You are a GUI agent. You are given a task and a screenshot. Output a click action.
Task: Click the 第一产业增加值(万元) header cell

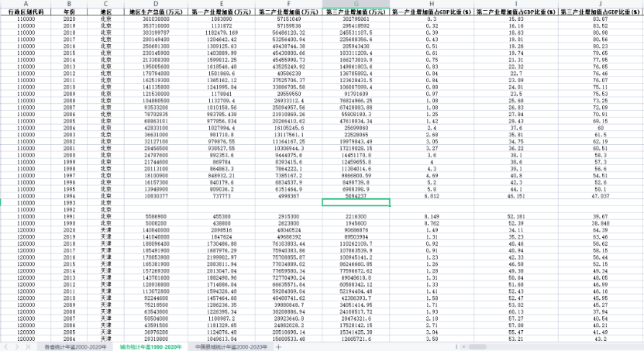click(x=222, y=12)
